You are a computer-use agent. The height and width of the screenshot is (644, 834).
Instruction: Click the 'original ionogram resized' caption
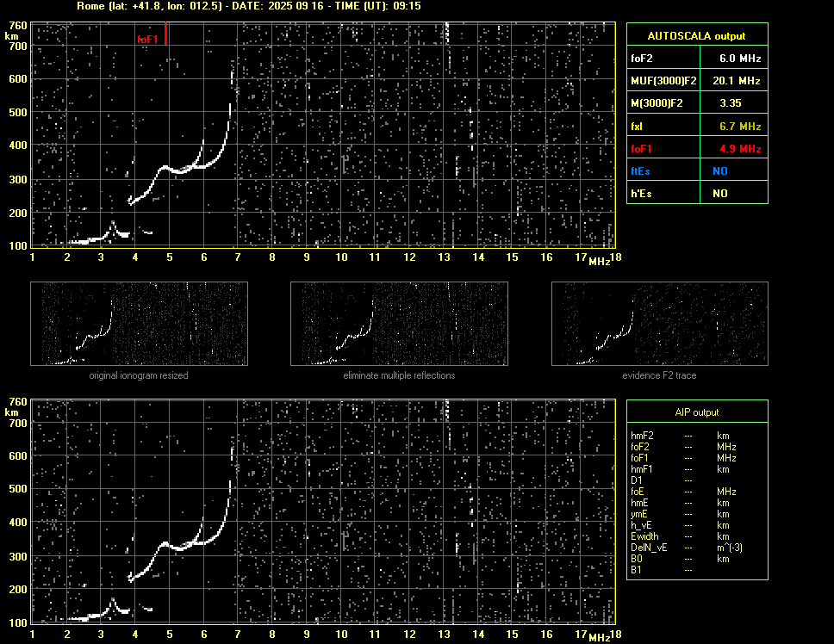139,375
